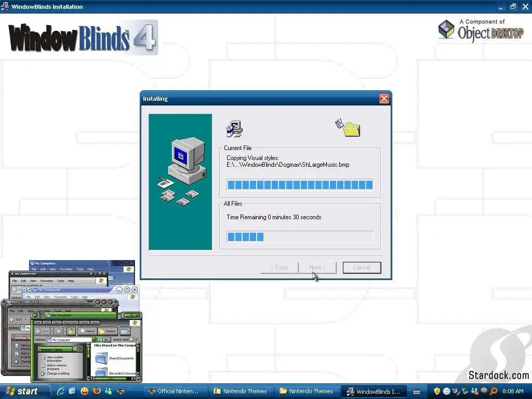Click the 8:08 AM system clock
Viewport: 532px width, 399px height.
coord(513,391)
